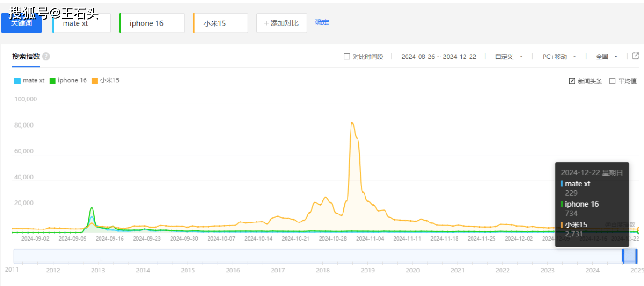The height and width of the screenshot is (286, 644).
Task: Click 2022 on the timeline overview axis
Action: click(x=503, y=270)
